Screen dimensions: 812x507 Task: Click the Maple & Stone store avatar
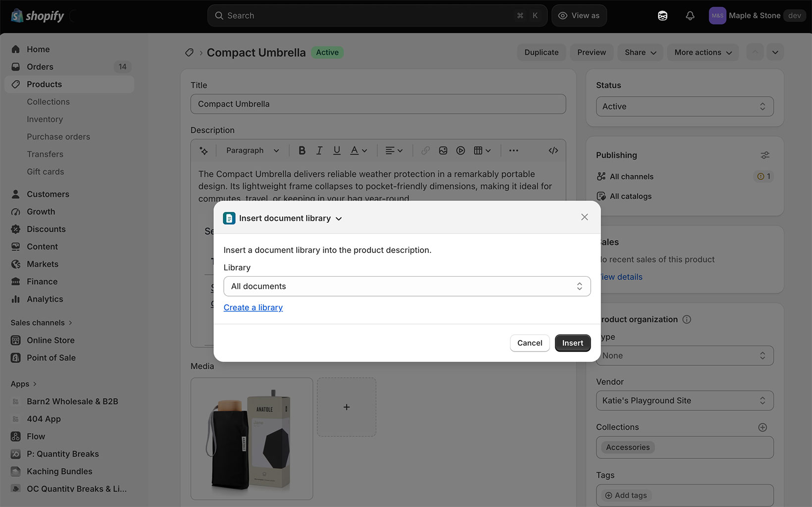tap(717, 16)
